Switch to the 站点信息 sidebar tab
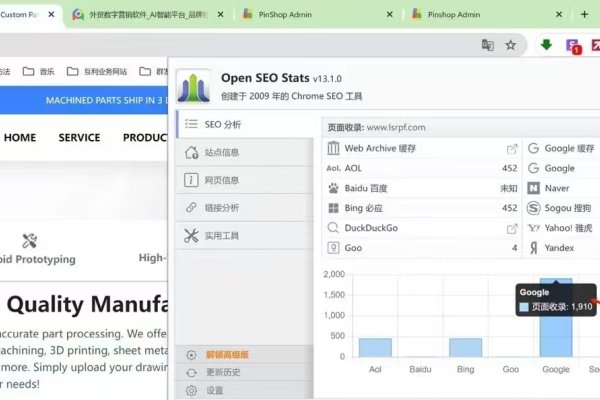600x400 pixels. tap(222, 152)
